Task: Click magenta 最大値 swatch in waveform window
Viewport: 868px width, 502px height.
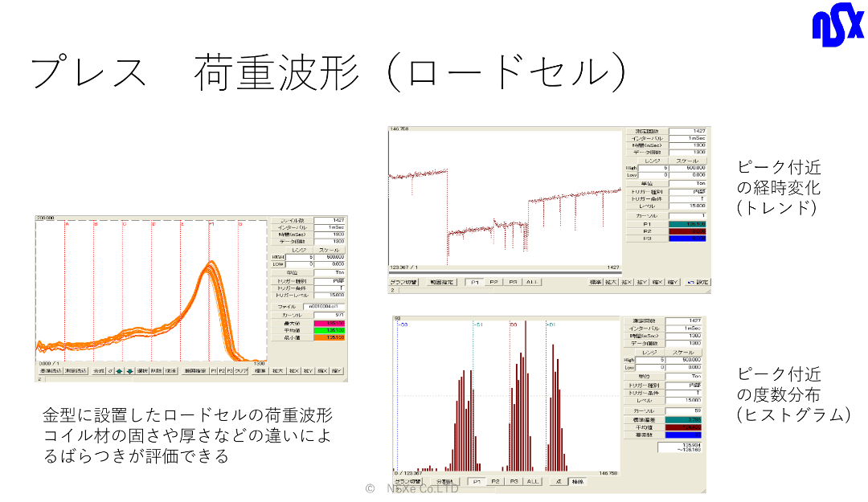Action: (x=330, y=323)
